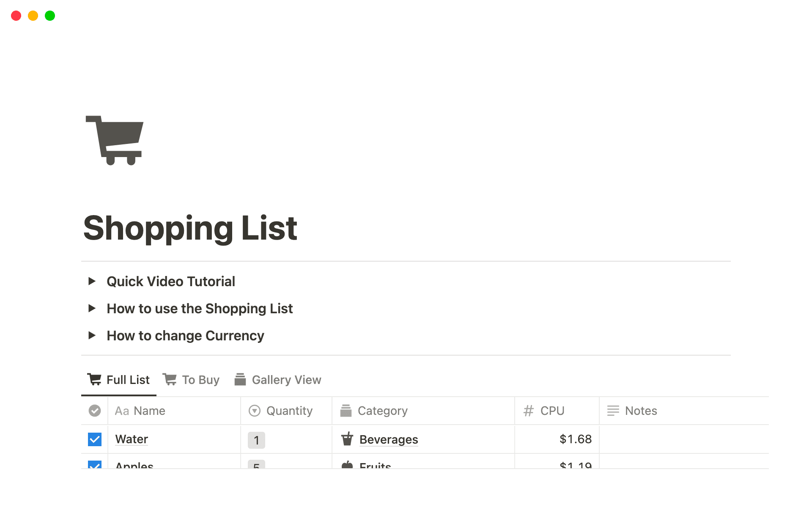Click the select icon beside Quantity header
812x508 pixels.
click(x=254, y=410)
